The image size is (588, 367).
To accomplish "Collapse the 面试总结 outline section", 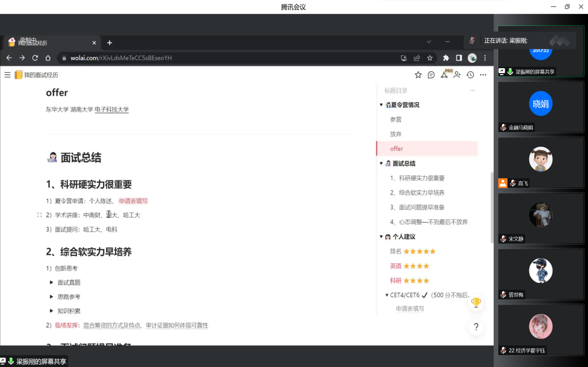I will [381, 163].
